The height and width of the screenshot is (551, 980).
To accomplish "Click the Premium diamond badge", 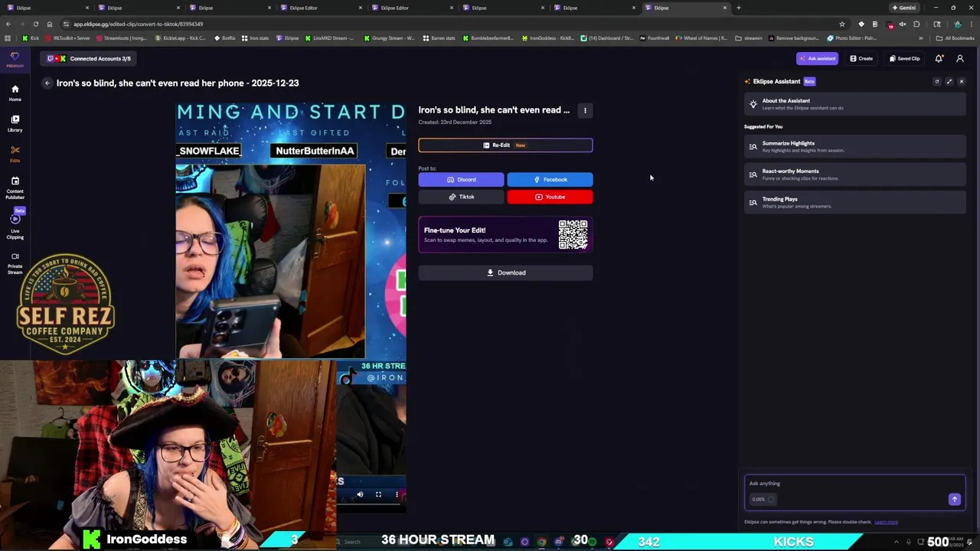I will [15, 60].
